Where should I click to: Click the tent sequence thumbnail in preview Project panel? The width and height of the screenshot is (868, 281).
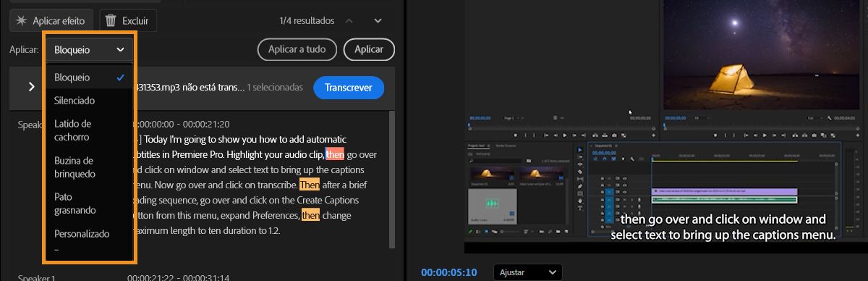coord(492,174)
